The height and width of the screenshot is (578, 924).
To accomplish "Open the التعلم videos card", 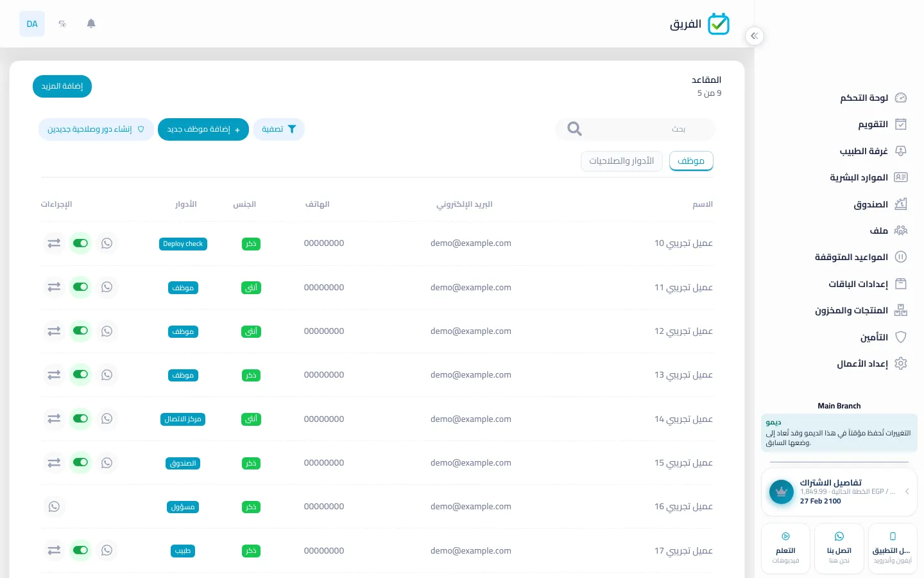I will [785, 549].
